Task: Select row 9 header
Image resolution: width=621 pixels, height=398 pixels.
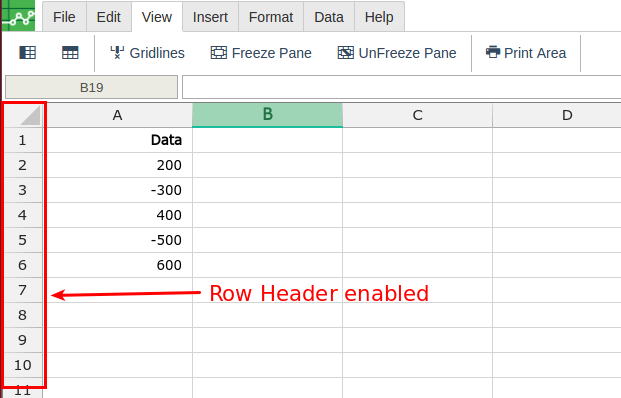Action: pos(23,340)
